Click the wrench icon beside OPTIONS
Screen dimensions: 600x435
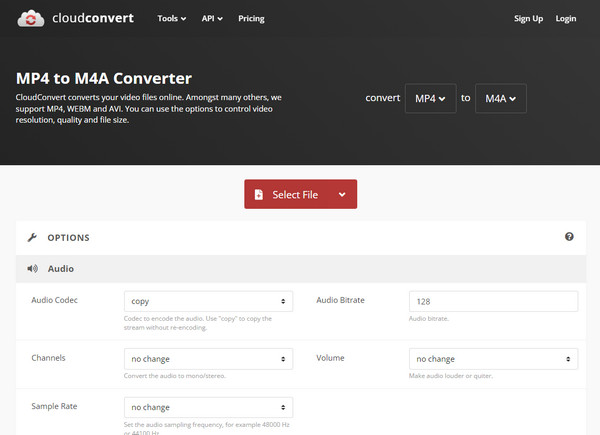tap(32, 237)
